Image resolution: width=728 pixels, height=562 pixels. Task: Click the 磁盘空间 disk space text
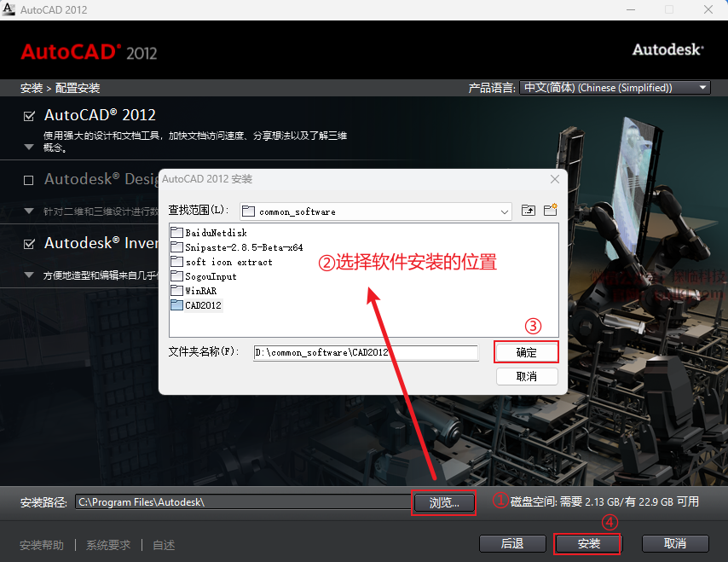pyautogui.click(x=604, y=501)
